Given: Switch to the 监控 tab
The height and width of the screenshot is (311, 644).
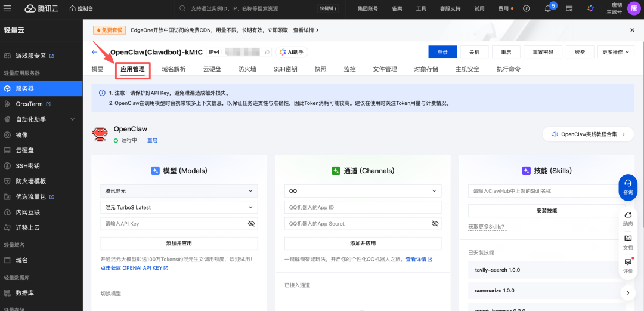Looking at the screenshot, I should point(350,69).
